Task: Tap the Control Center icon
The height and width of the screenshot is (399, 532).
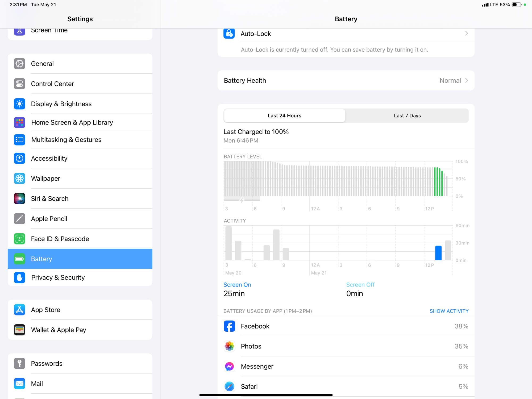Action: 19,84
